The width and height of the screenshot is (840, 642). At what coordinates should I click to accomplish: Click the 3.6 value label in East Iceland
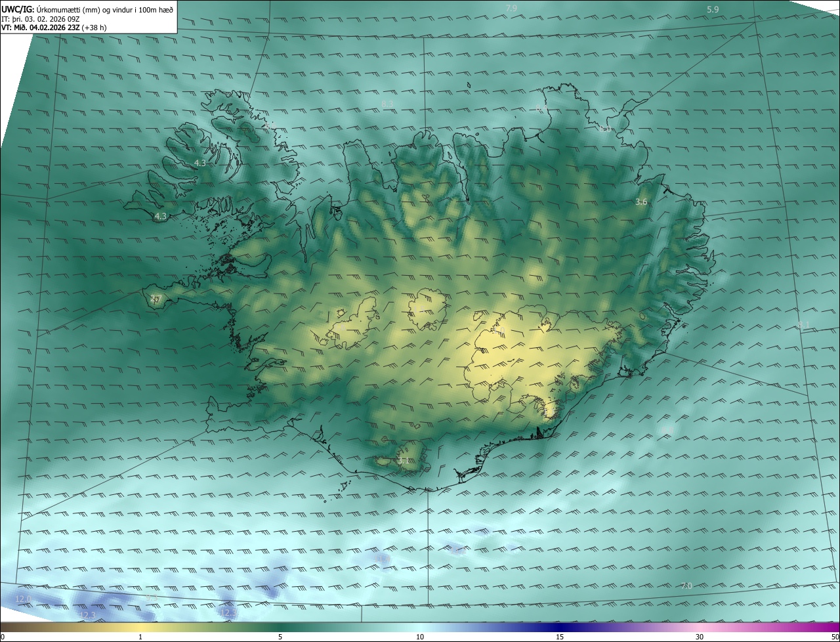tap(641, 202)
